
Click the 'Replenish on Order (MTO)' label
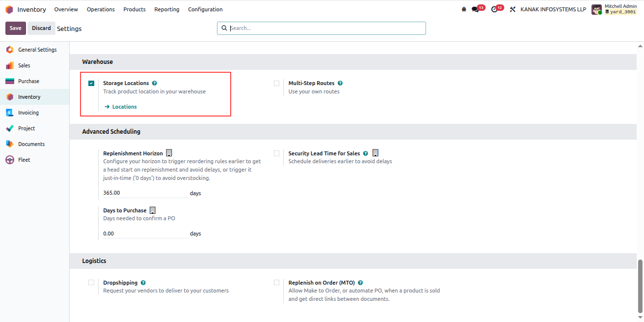(322, 283)
